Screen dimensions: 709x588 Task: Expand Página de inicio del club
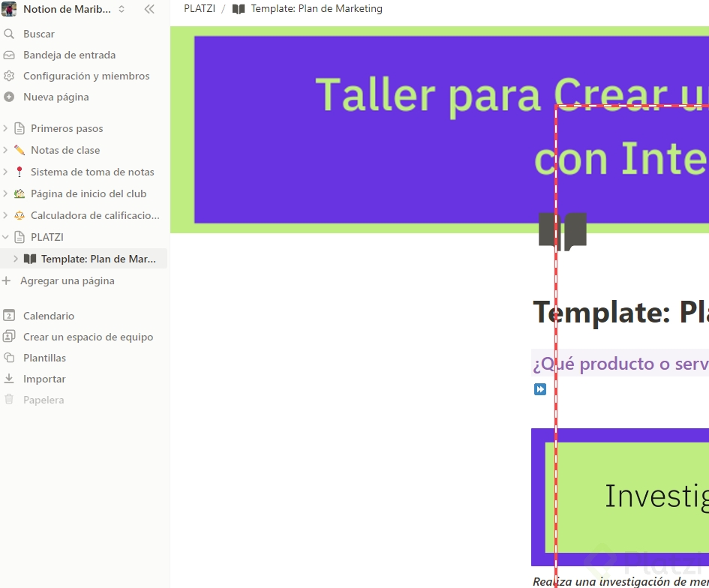5,193
